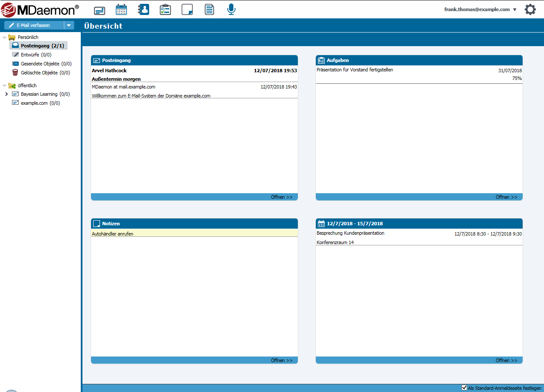Image resolution: width=544 pixels, height=392 pixels.
Task: Open settings via the gear icon
Action: pos(530,9)
